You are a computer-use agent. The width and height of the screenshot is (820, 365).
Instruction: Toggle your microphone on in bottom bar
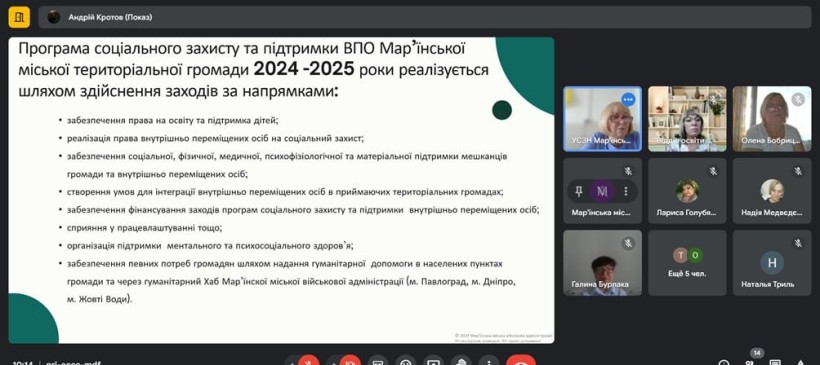(x=309, y=361)
